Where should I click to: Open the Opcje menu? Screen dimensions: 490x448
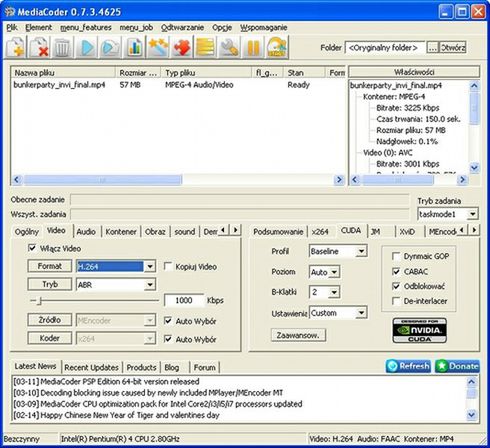tap(222, 28)
